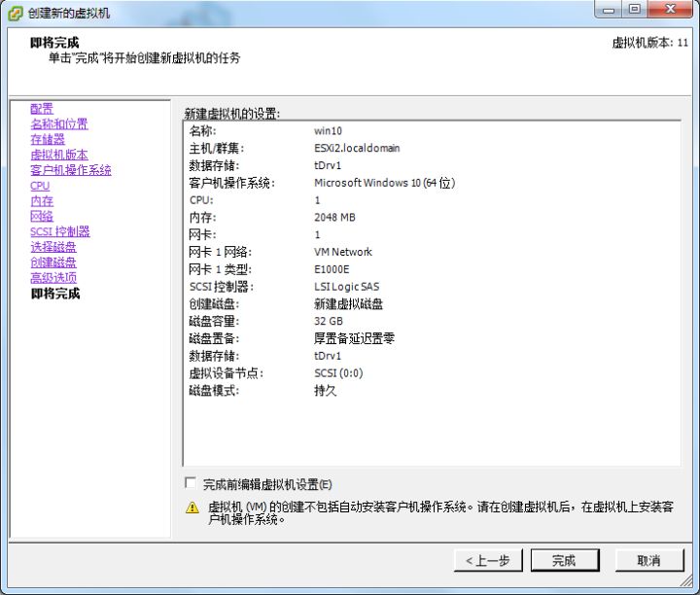Open the 名称和位置 step link
Screen dimensions: 700x595
click(59, 124)
